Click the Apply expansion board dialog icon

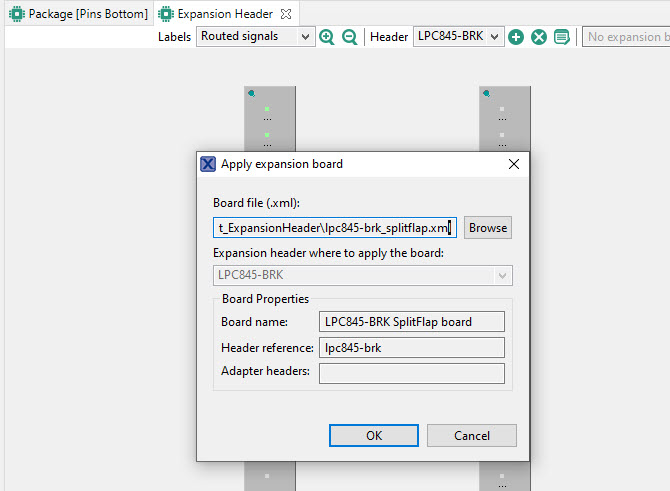point(208,164)
